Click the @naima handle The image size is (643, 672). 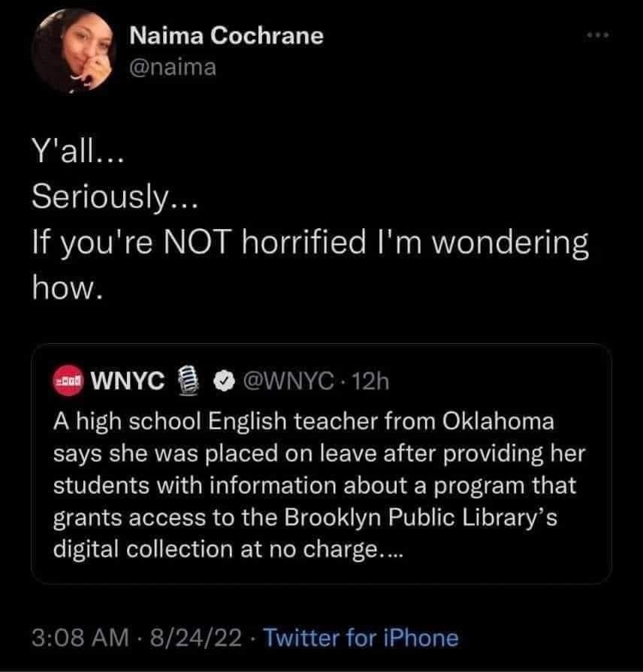[x=173, y=67]
